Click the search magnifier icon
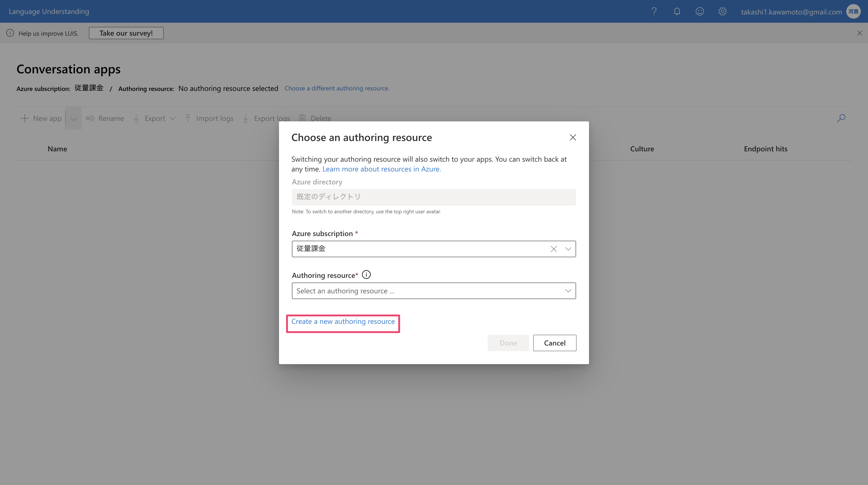Screen dimensions: 868x485 click(x=841, y=118)
